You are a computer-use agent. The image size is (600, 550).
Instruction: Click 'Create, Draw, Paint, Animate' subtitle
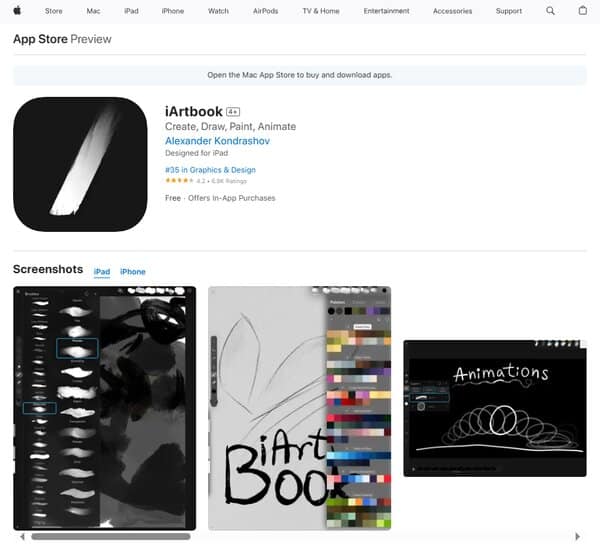(x=230, y=126)
